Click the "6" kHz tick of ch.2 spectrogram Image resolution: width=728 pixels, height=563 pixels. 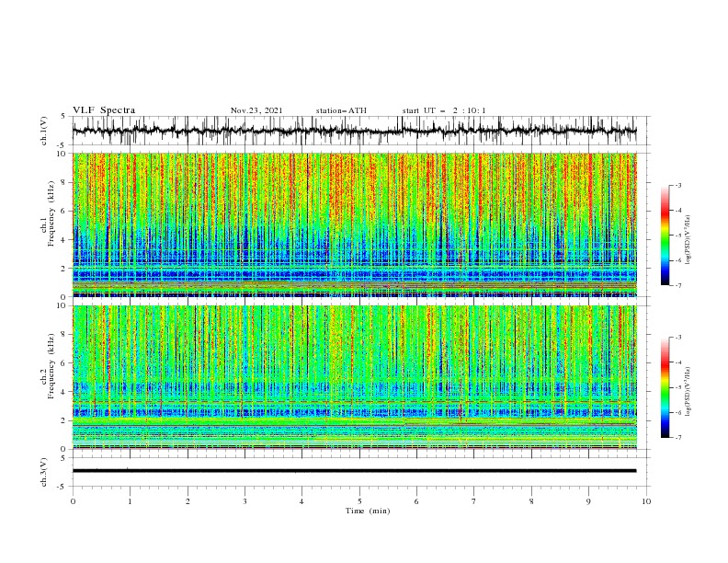coord(63,363)
